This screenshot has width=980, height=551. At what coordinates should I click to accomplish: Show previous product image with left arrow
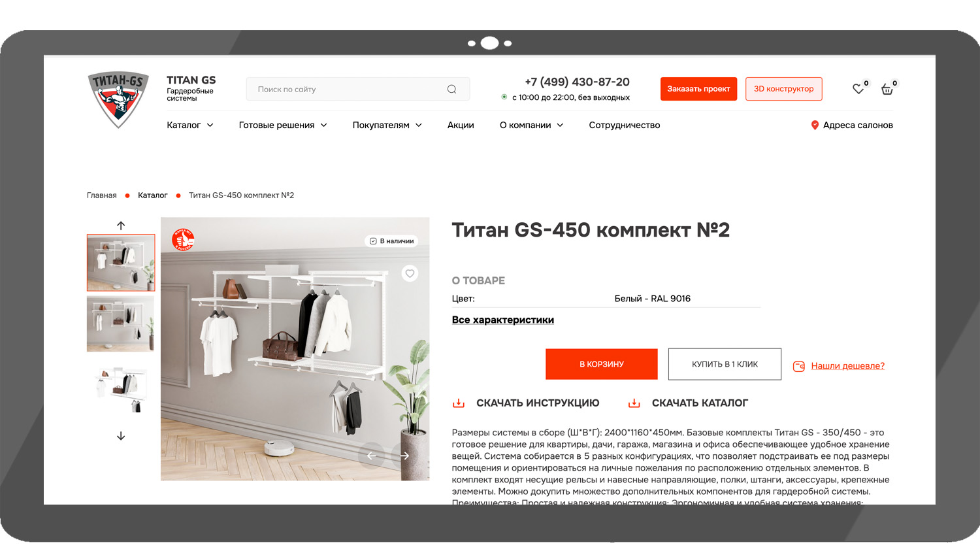click(x=371, y=456)
